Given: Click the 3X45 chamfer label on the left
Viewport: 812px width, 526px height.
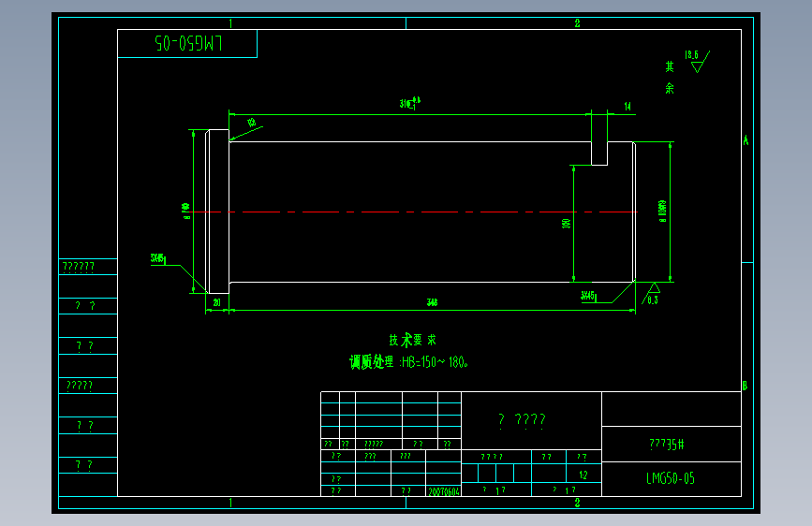Looking at the screenshot, I should pyautogui.click(x=158, y=258).
